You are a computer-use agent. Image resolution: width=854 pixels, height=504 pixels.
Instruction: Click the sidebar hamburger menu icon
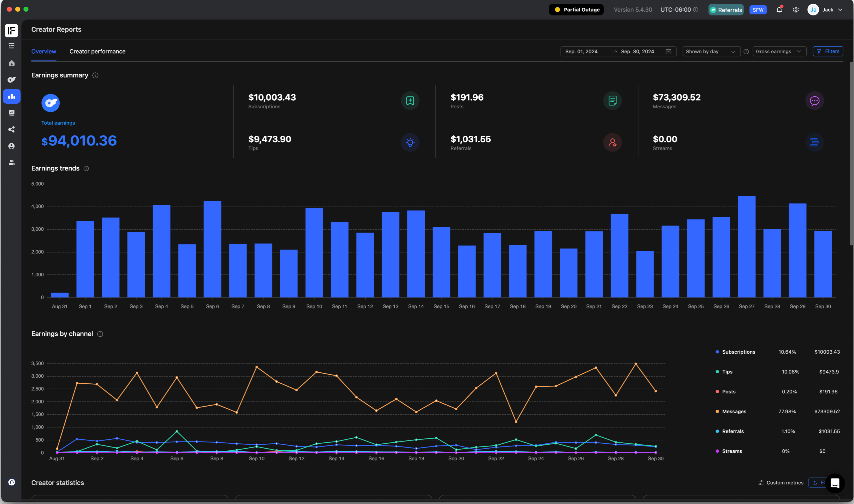(12, 46)
